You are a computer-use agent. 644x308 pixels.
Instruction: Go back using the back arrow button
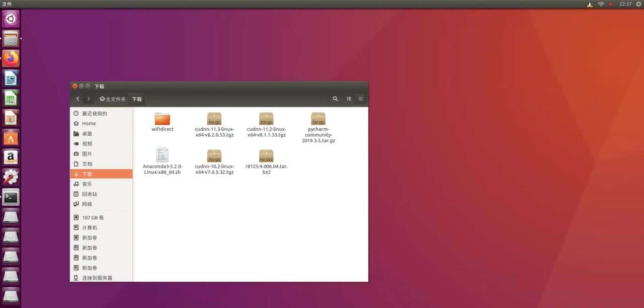coord(77,99)
